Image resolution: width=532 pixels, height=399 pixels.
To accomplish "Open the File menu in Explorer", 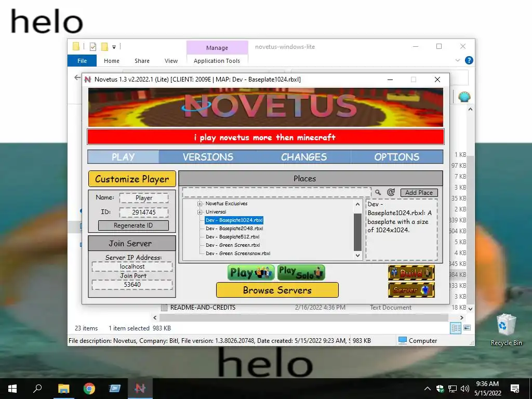I will pos(82,61).
